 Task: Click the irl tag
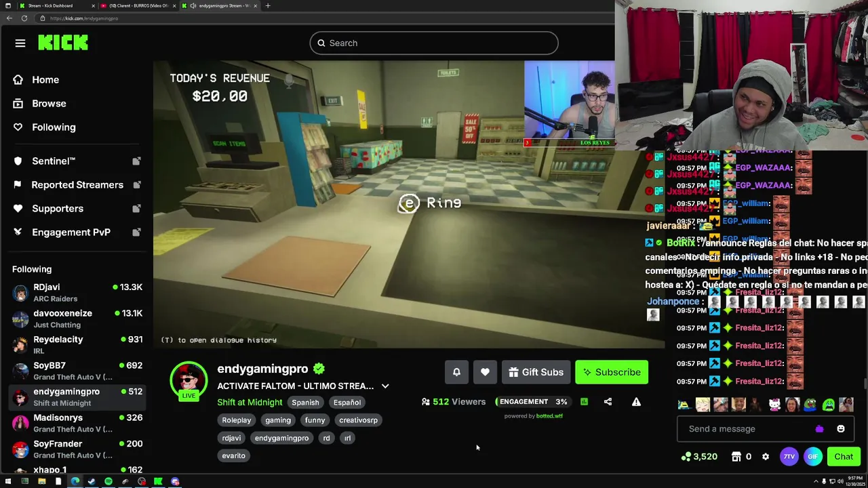point(347,438)
